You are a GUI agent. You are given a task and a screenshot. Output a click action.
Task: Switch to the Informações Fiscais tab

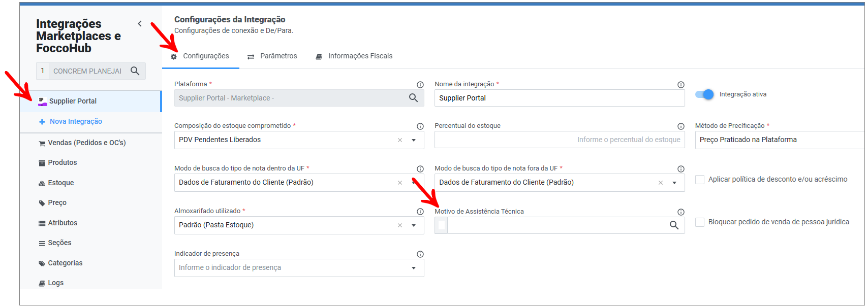point(354,56)
